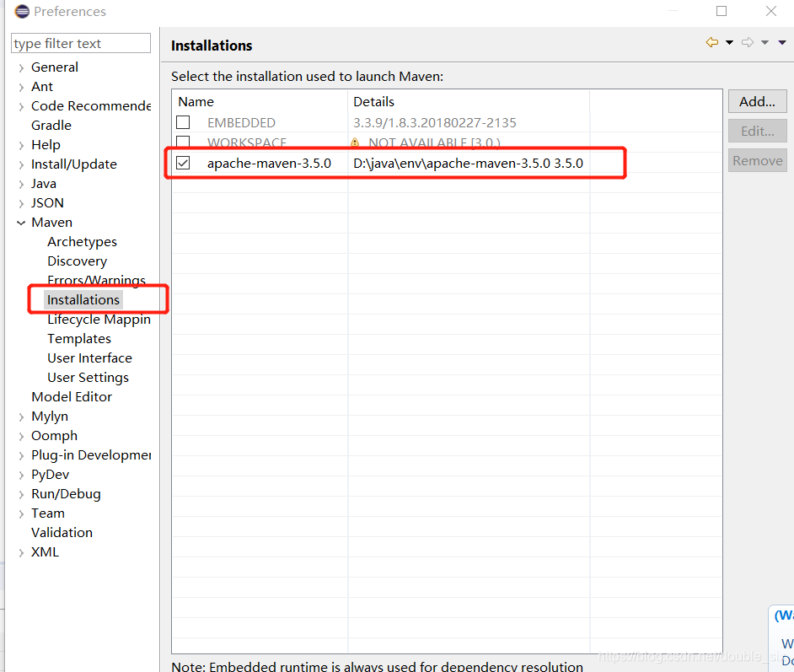This screenshot has height=672, width=794.
Task: Select User Interface under Maven
Action: click(89, 358)
